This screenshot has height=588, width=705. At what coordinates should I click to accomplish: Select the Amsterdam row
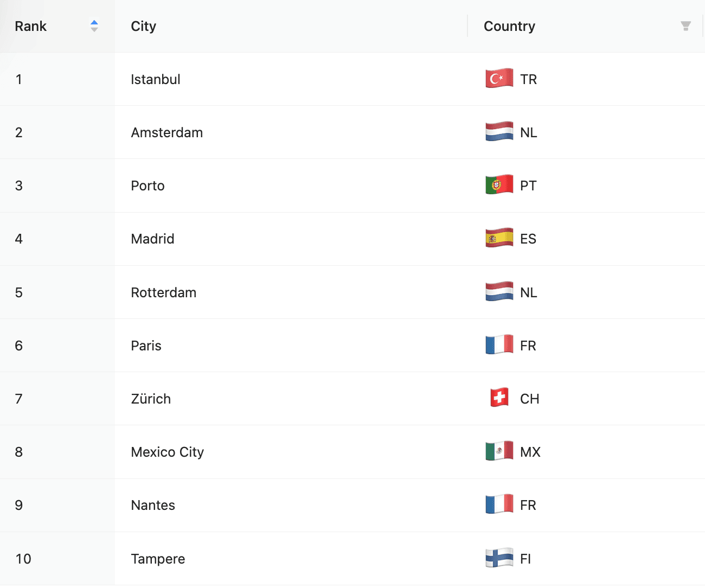[x=352, y=132]
